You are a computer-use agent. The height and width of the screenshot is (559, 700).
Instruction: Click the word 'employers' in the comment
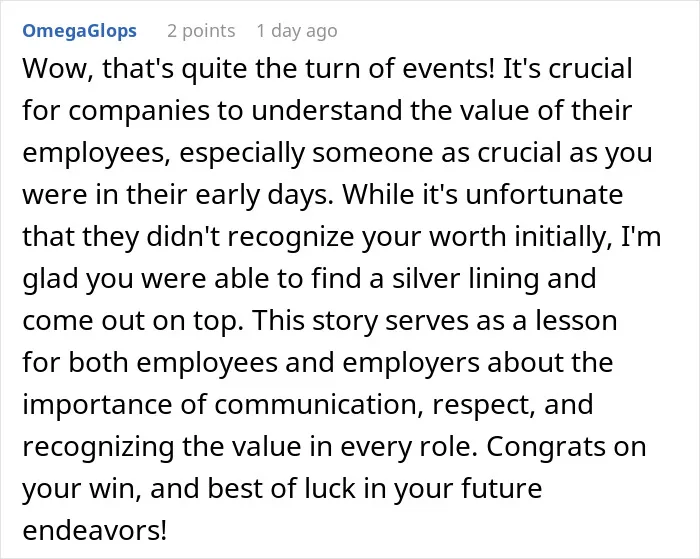(x=411, y=363)
